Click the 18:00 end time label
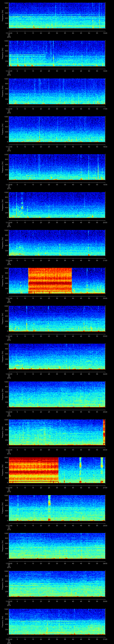The height and width of the screenshot is (644, 114). (x=105, y=147)
